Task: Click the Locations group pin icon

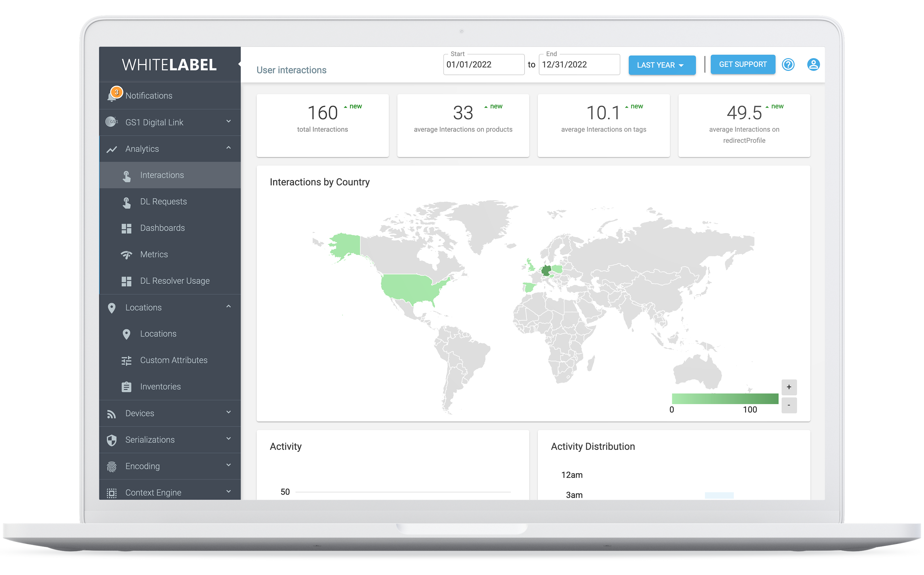Action: (x=111, y=308)
